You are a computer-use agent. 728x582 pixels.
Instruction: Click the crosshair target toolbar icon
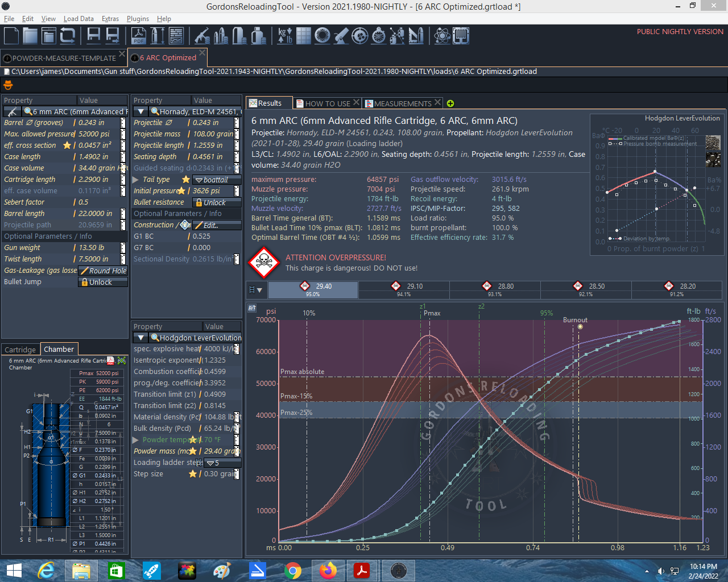tap(360, 36)
